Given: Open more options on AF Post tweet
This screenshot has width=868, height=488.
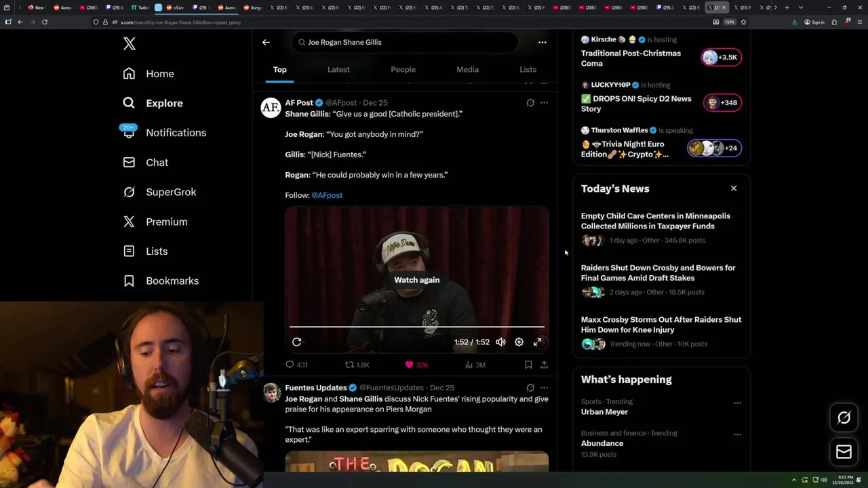Looking at the screenshot, I should (x=544, y=103).
